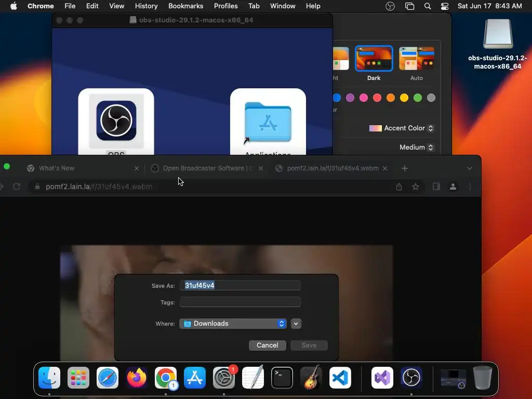Screen dimensions: 532x399
Task: Open Finder from the Dock
Action: pos(49,378)
